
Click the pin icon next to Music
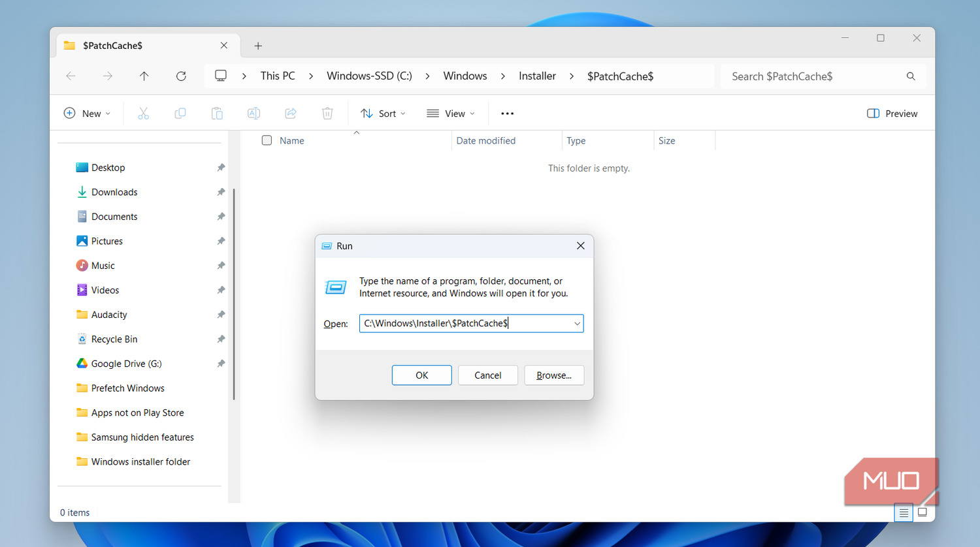(x=221, y=266)
